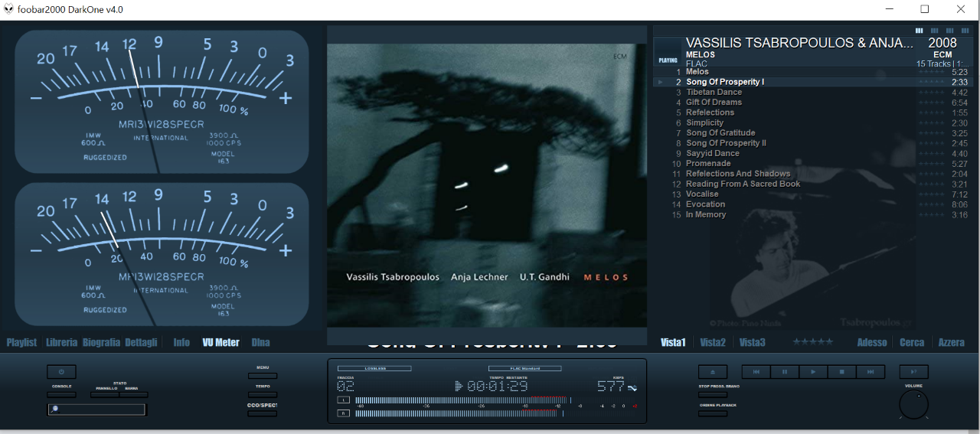
Task: Set rating stars for Gift Of Dreams
Action: coord(933,103)
